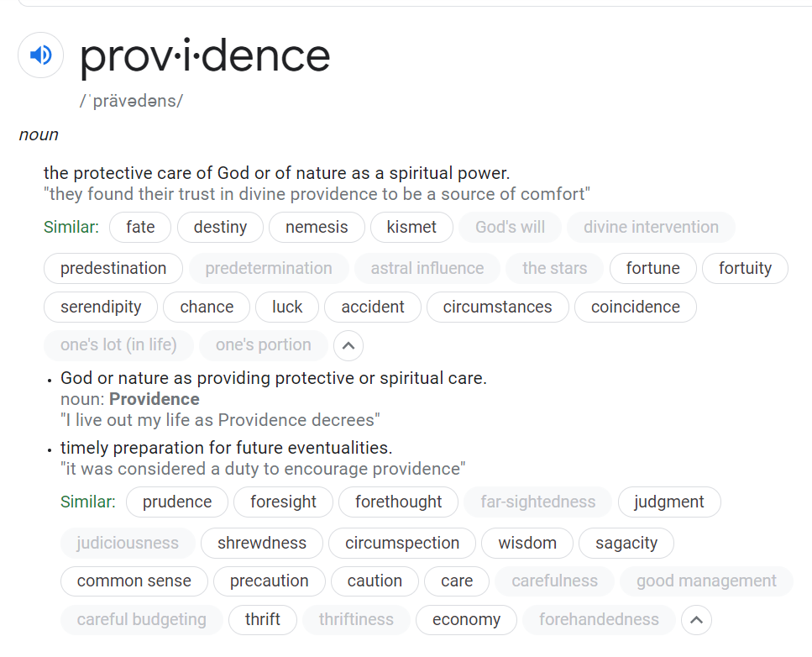Choose the 'predestination' chip
Image resolution: width=812 pixels, height=657 pixels.
click(x=113, y=268)
